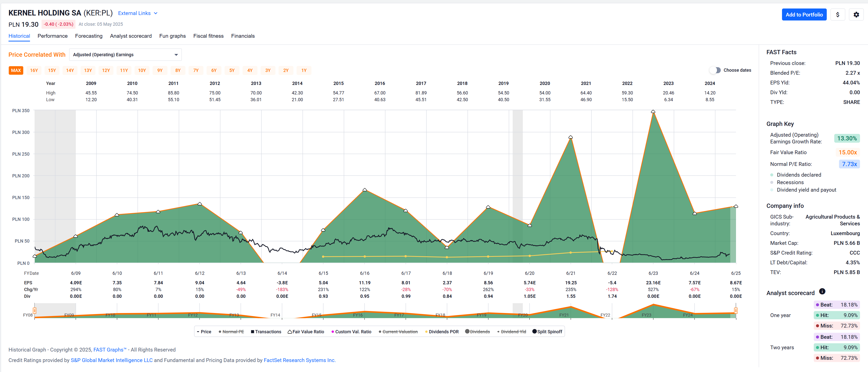Screen dimensions: 868x372
Task: Open the Analyst scorecard tab
Action: [x=131, y=36]
